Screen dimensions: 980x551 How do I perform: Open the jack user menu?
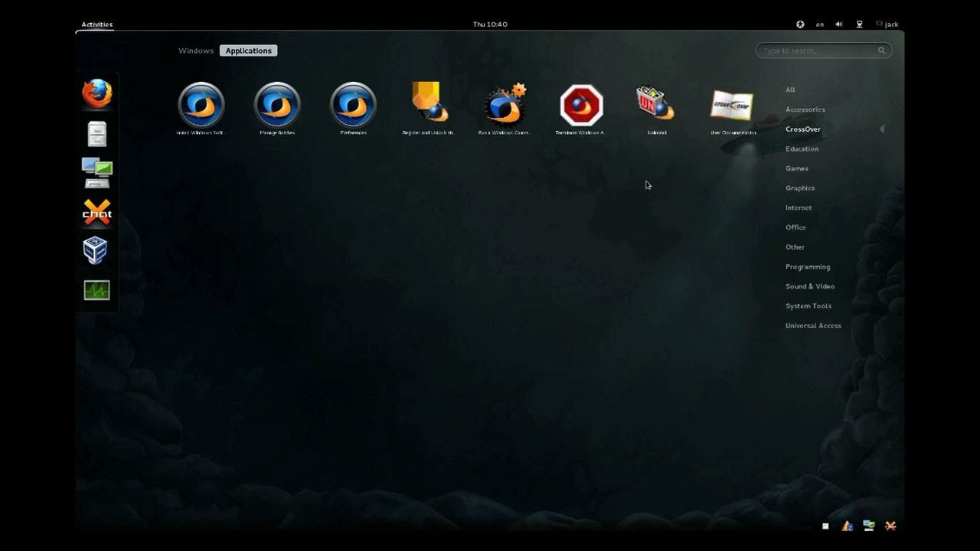coord(887,24)
